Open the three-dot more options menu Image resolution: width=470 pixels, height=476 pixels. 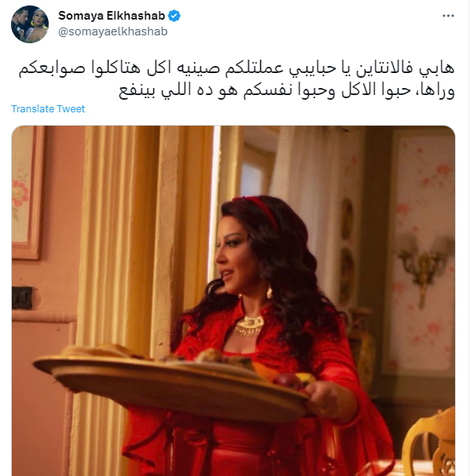448,16
